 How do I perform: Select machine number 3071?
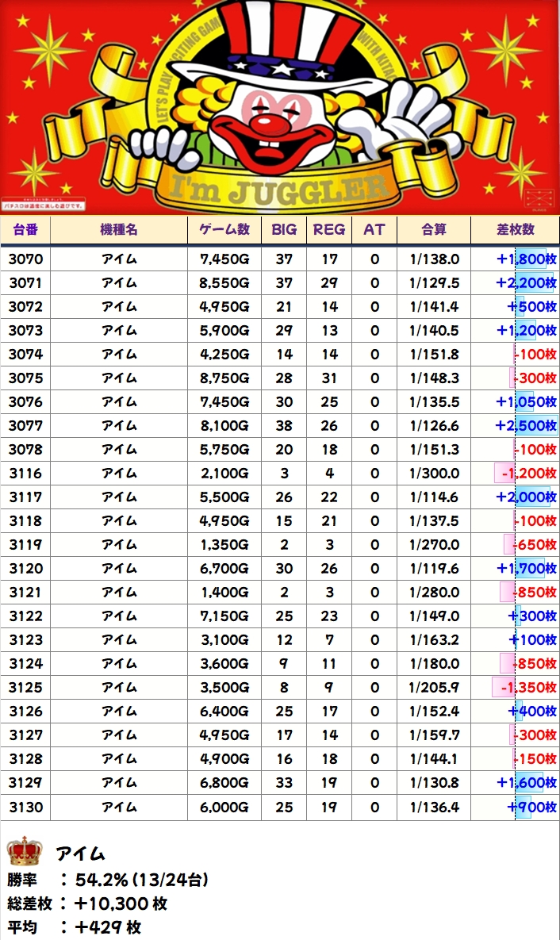click(26, 283)
